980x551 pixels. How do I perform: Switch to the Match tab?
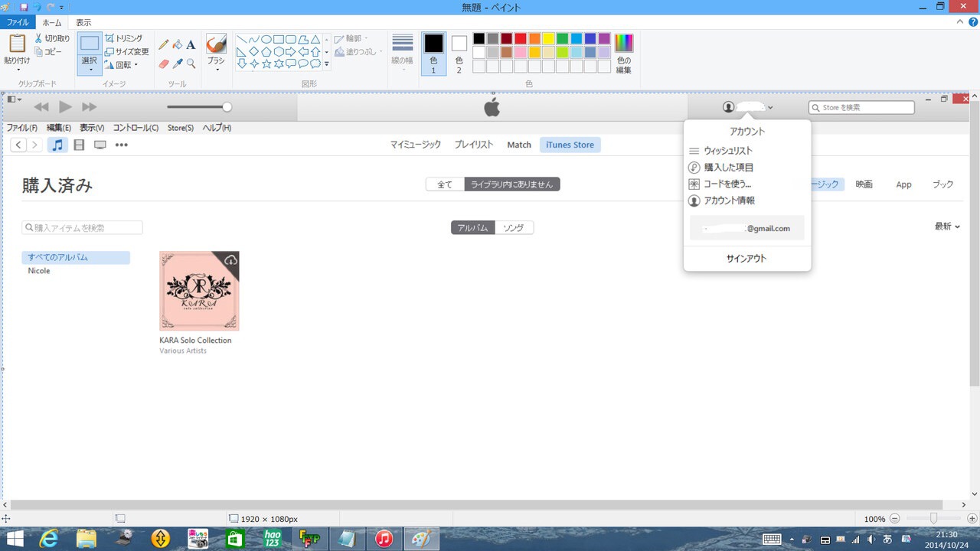tap(519, 145)
